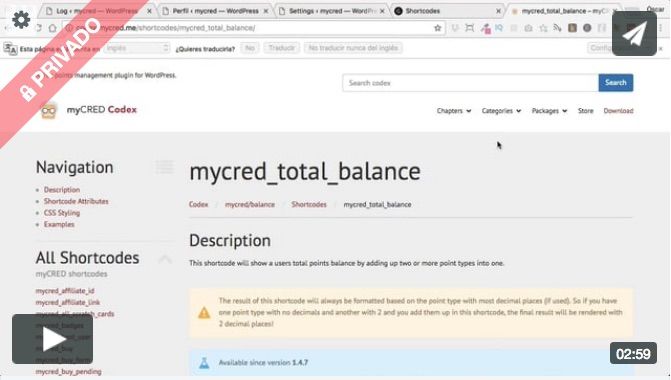The height and width of the screenshot is (380, 671).
Task: Switch to the Perfil mycred WordPress tab
Action: click(x=215, y=11)
